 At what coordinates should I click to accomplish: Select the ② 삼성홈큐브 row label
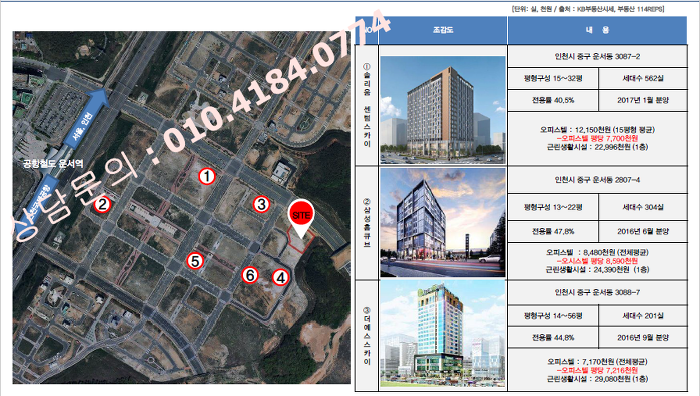click(367, 223)
